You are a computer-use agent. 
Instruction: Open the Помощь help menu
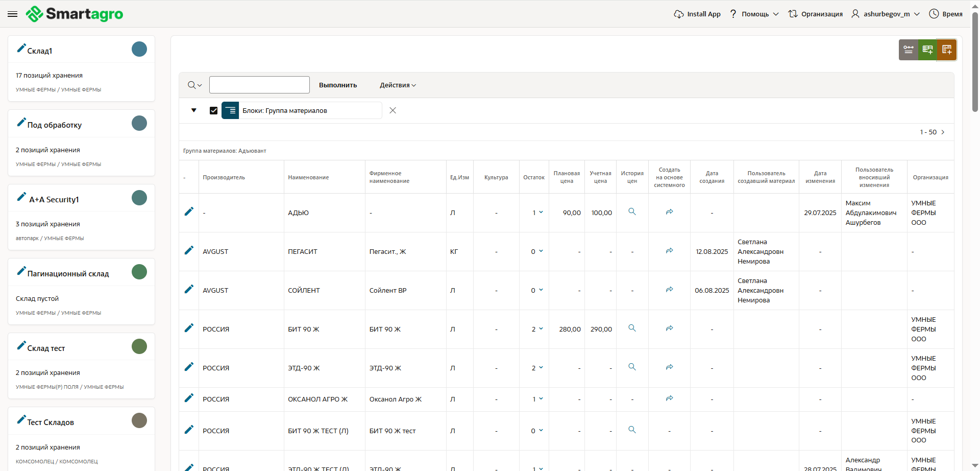754,14
